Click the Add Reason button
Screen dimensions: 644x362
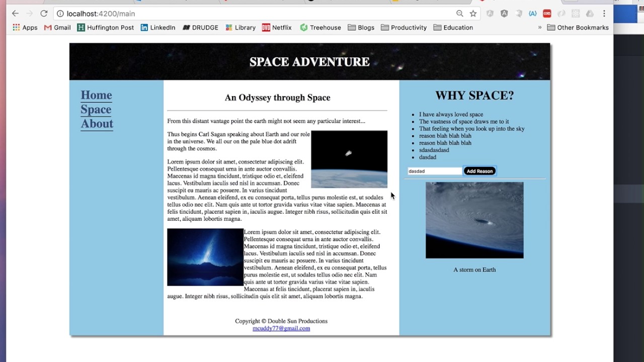click(x=479, y=171)
